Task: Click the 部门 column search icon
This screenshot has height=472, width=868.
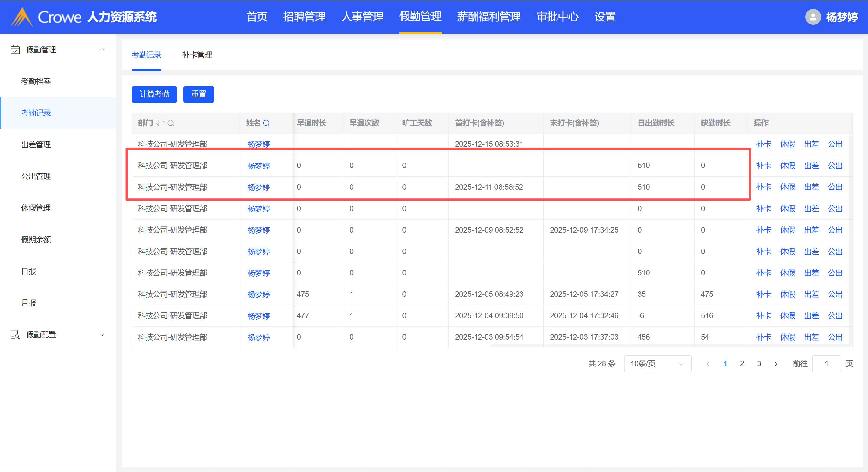Action: tap(171, 123)
